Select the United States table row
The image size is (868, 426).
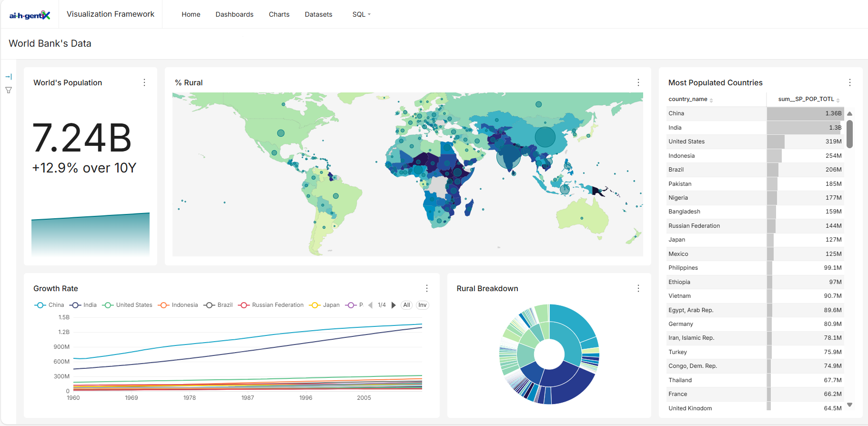(x=756, y=142)
